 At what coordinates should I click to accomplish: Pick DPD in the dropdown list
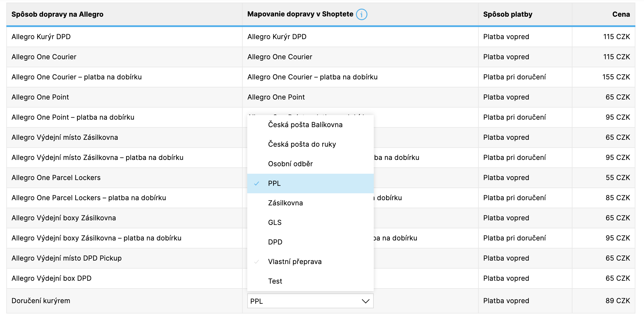[275, 242]
